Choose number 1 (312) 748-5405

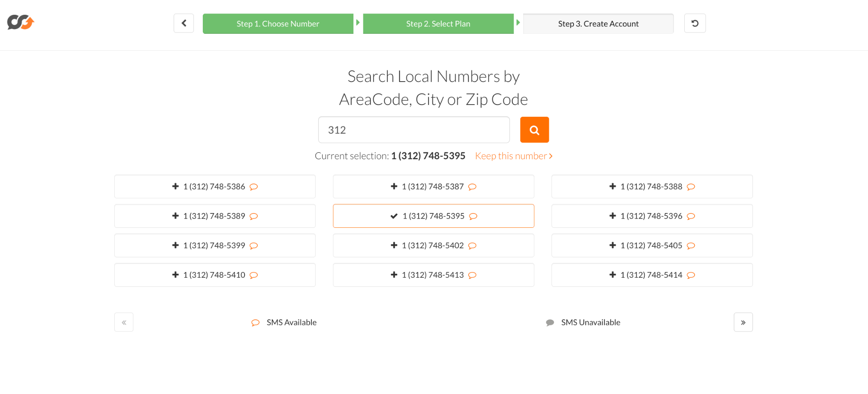[652, 246]
